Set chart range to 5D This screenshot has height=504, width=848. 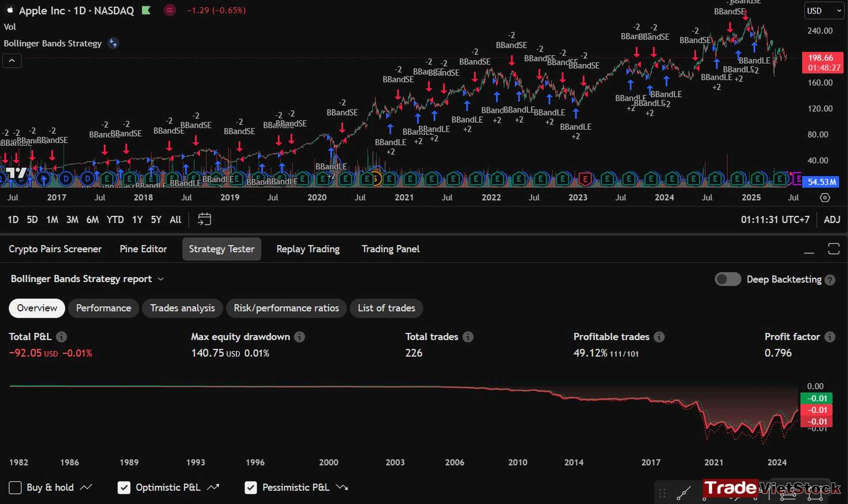pyautogui.click(x=32, y=220)
